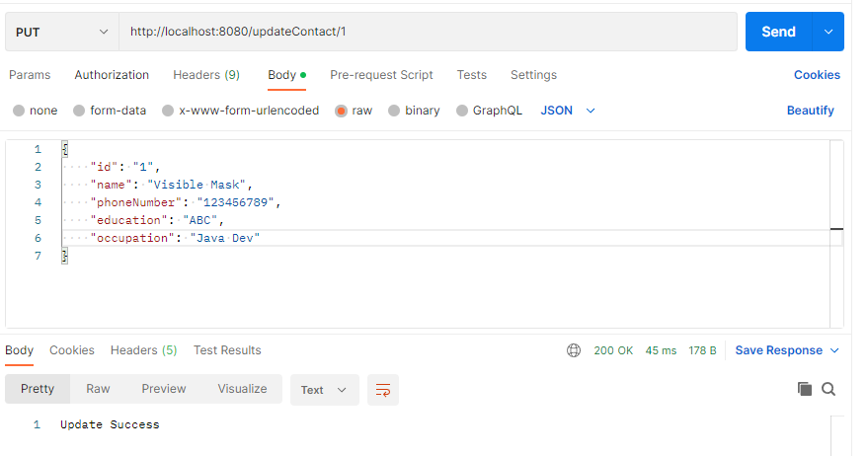Pick the binary body radio option
Image resolution: width=868 pixels, height=456 pixels.
[395, 111]
